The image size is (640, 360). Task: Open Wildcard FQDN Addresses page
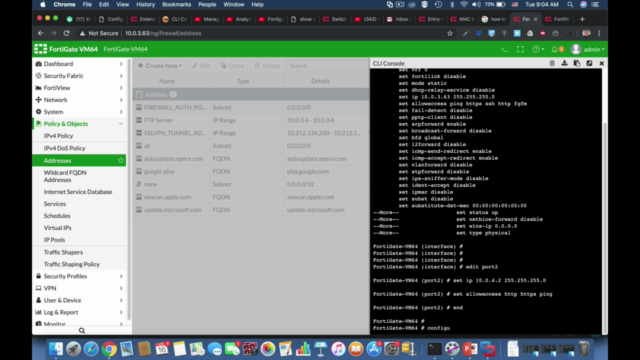coord(65,176)
